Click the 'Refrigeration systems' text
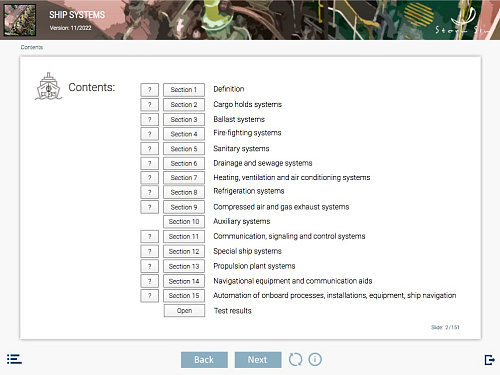The height and width of the screenshot is (375, 500). coord(249,191)
